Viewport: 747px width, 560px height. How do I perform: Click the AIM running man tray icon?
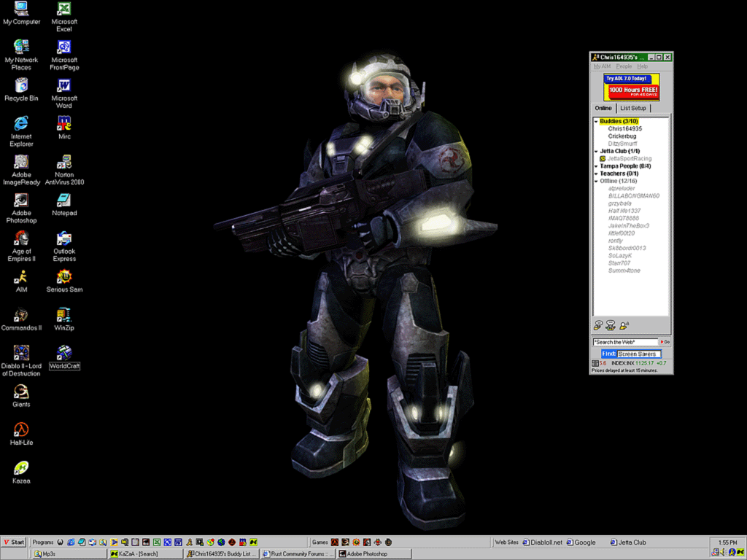(x=732, y=553)
